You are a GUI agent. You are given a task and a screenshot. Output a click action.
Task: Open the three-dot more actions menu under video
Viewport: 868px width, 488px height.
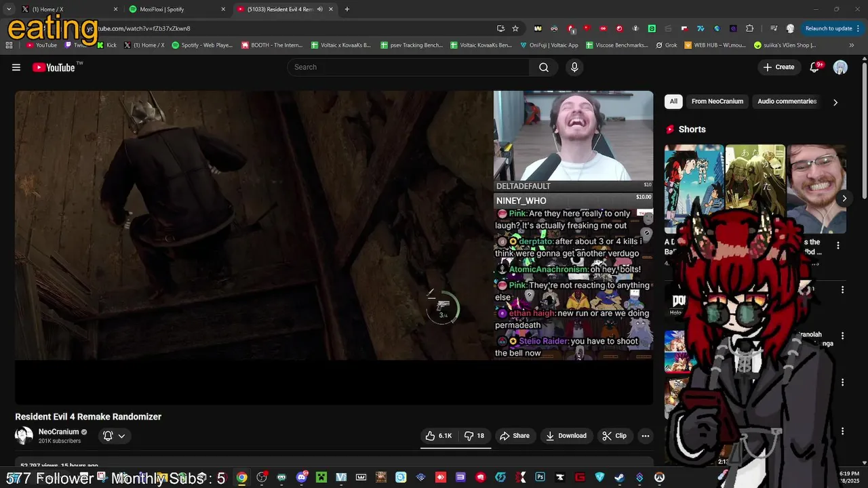(646, 436)
